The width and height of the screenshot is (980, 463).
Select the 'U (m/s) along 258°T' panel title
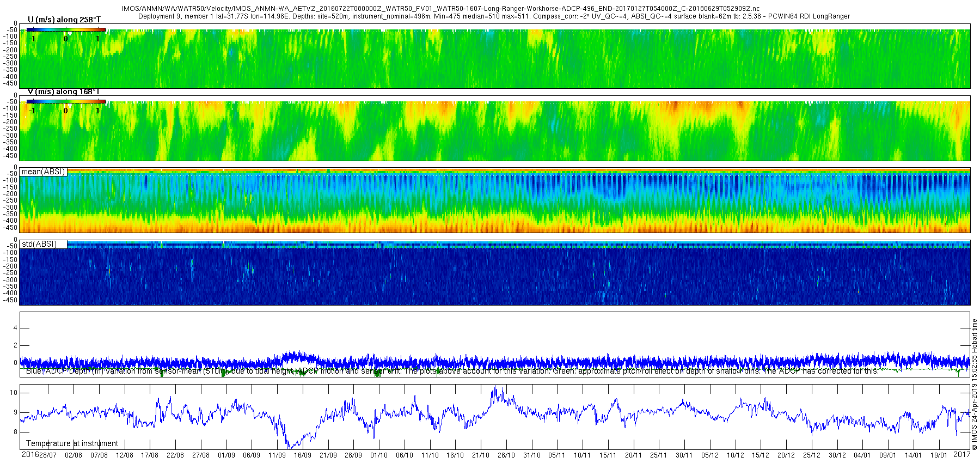pos(64,20)
